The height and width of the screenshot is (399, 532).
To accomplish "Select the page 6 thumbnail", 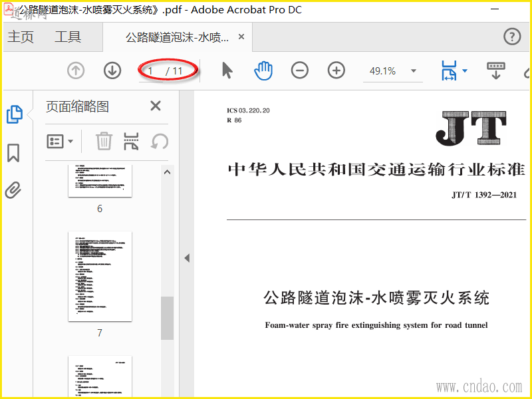I will point(100,180).
